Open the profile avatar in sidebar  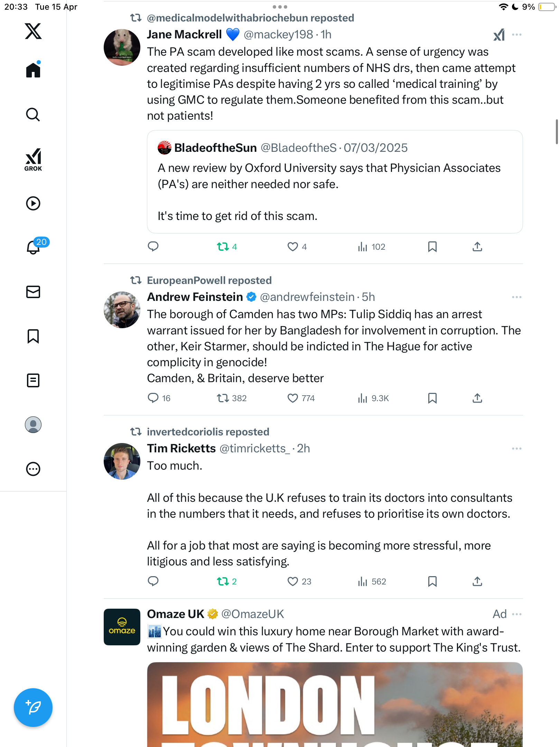pos(33,425)
